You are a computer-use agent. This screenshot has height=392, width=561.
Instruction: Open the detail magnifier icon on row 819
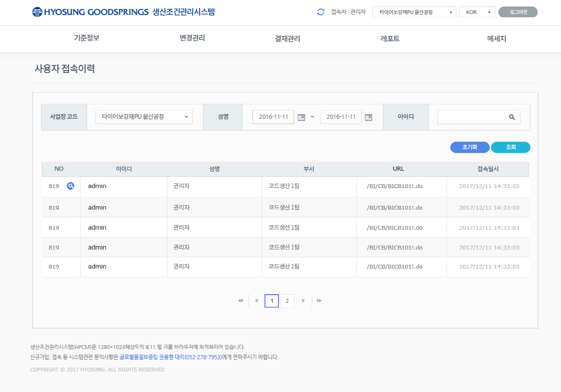[71, 186]
